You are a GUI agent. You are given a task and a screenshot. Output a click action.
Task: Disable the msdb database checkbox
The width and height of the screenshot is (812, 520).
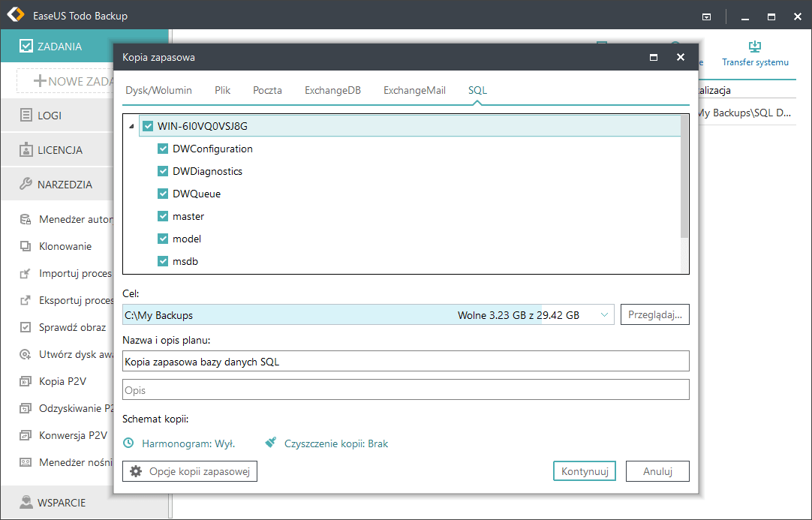163,261
